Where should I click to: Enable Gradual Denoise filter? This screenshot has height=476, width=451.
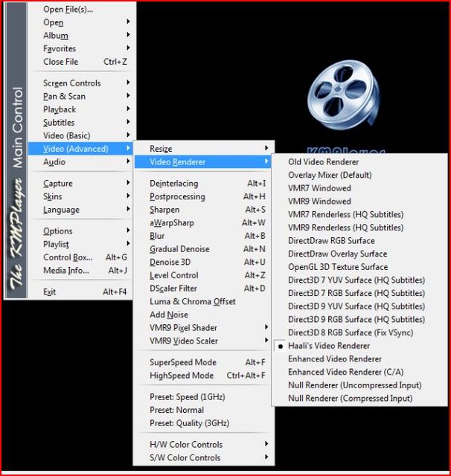click(x=203, y=249)
